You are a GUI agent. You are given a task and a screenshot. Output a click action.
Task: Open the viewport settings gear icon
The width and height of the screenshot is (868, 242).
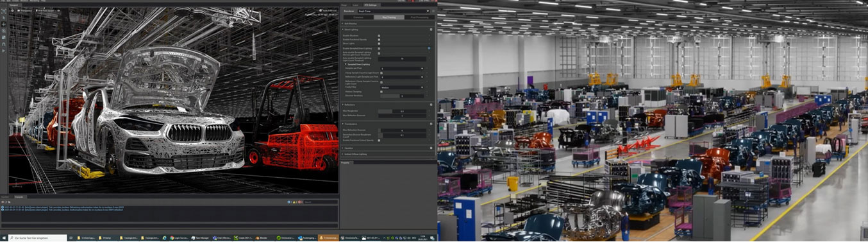point(13,11)
